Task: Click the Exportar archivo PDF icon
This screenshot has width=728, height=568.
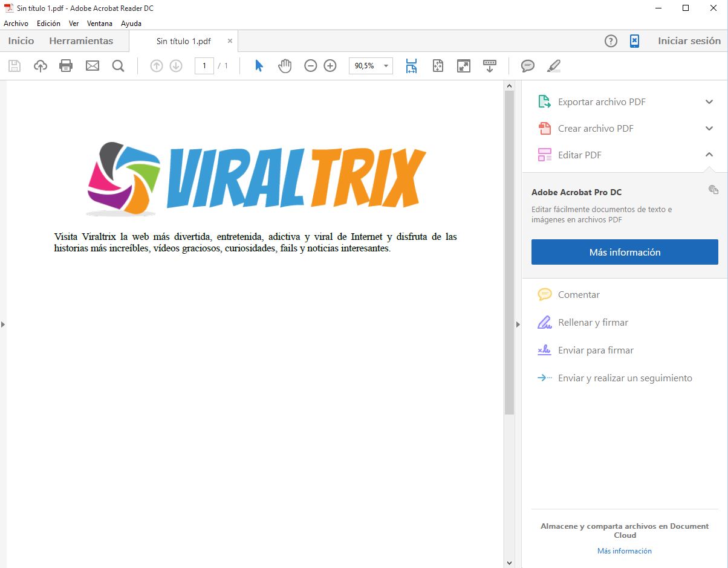Action: pos(545,102)
